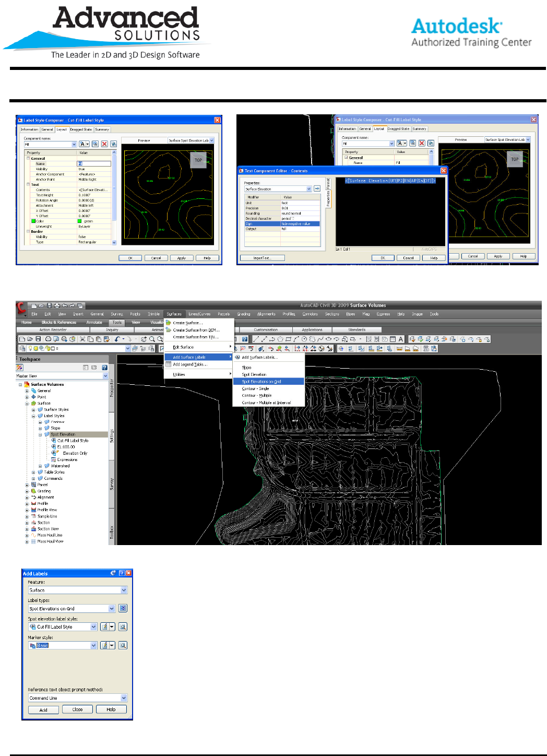Click the Name value input field

[x=94, y=164]
